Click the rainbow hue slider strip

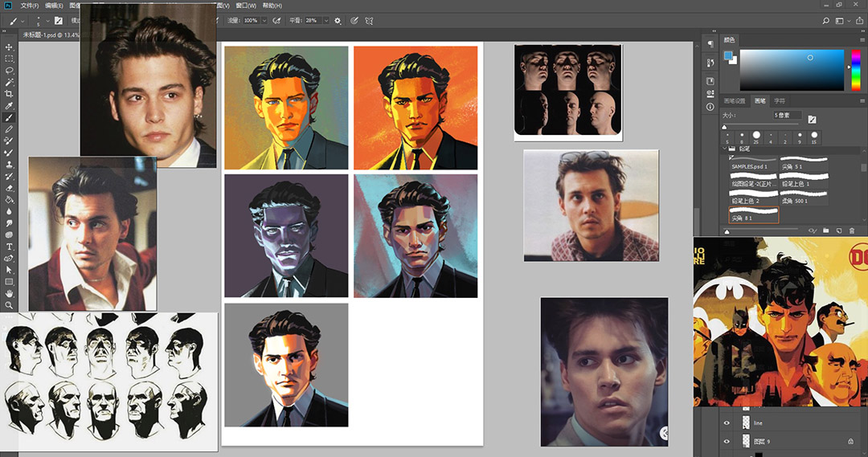coord(856,70)
